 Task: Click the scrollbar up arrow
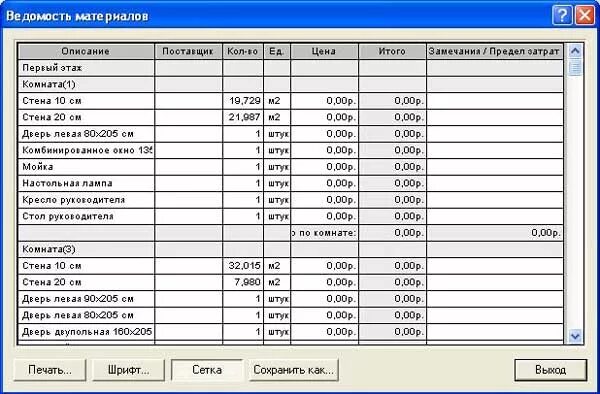(575, 50)
